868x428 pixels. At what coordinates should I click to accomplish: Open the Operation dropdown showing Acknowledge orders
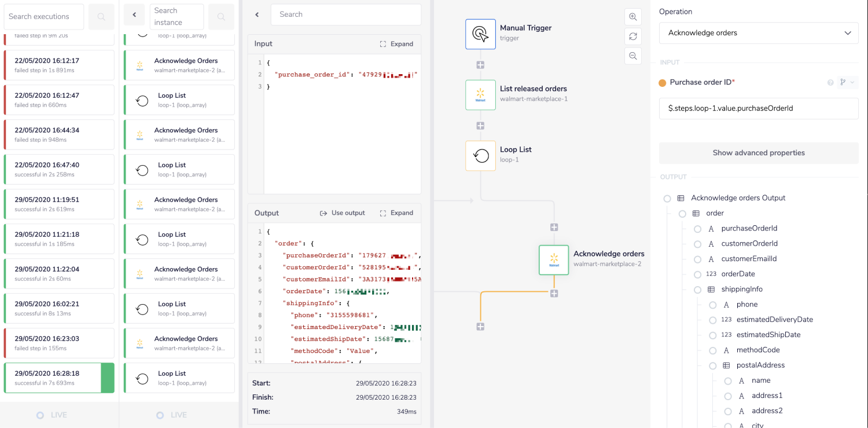pos(758,33)
